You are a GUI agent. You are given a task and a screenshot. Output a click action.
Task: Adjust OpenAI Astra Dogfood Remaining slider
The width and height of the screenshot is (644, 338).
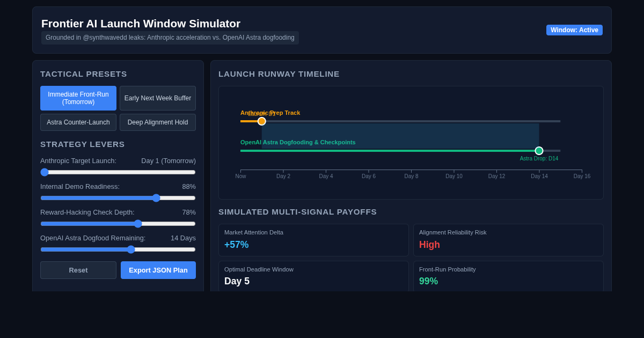(x=118, y=249)
